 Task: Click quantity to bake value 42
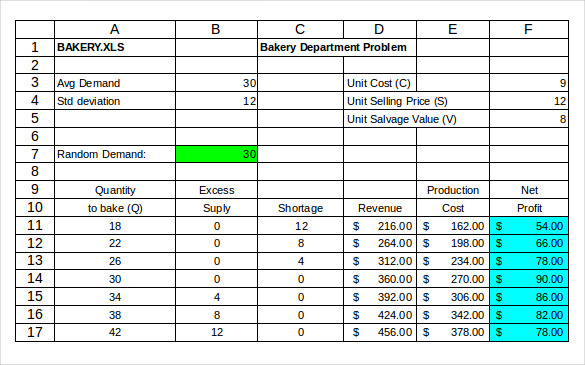point(115,332)
